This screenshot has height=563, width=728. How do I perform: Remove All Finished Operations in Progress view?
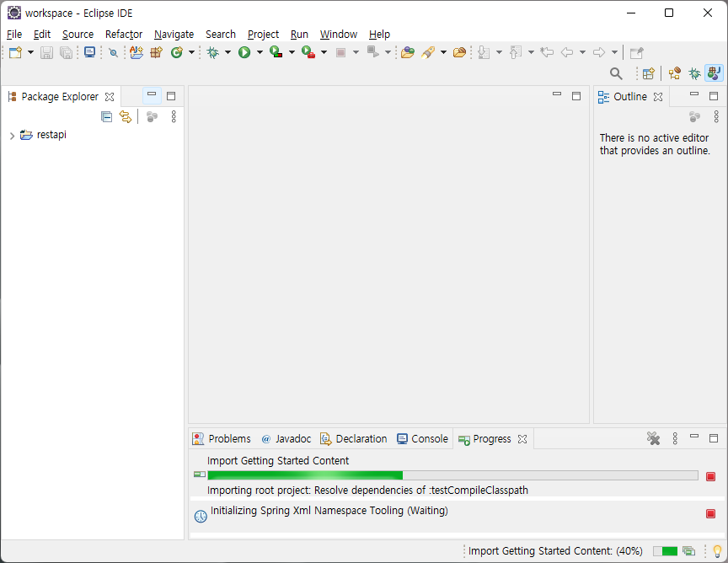[x=653, y=438]
